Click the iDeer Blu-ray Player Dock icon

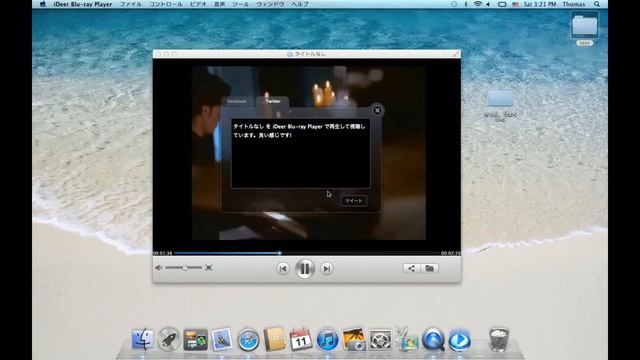(x=460, y=339)
